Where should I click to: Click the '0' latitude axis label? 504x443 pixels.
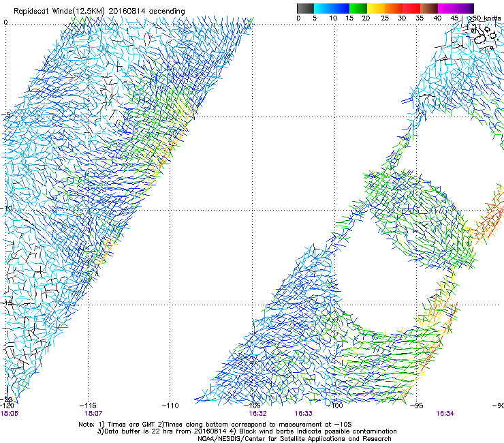5,22
